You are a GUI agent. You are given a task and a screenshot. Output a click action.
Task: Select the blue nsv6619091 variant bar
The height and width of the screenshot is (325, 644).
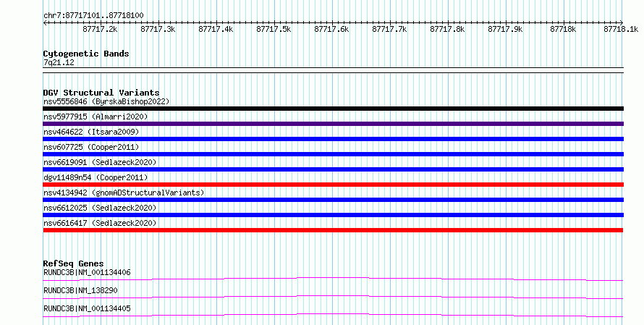point(333,169)
